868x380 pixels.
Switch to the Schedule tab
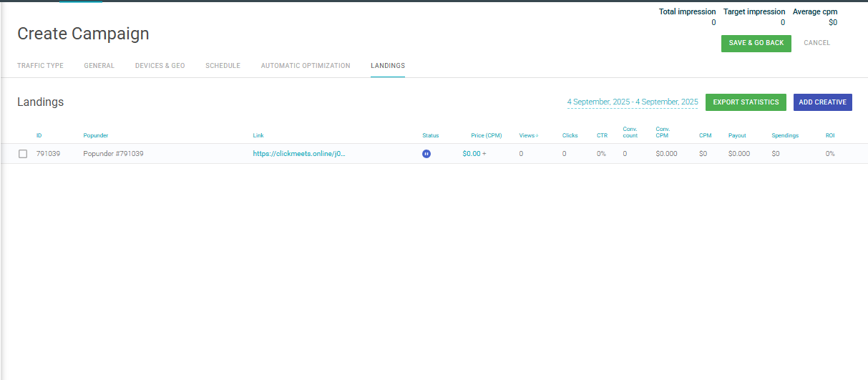point(223,66)
